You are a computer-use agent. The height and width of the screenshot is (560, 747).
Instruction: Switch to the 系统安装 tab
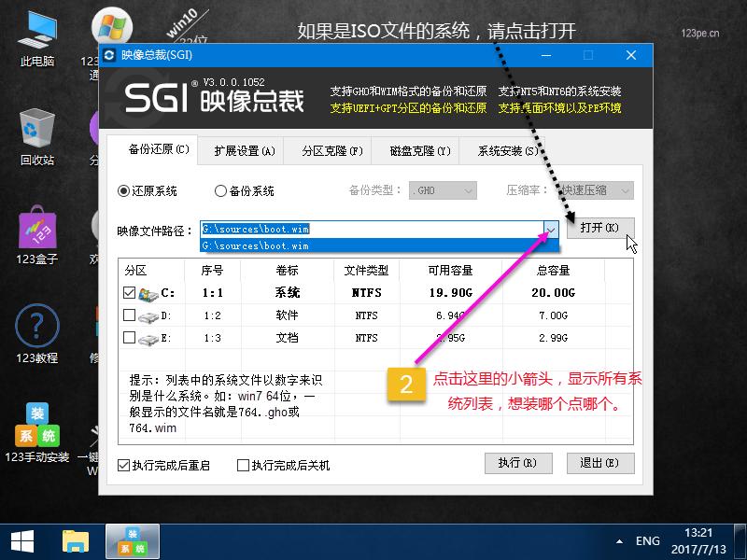tap(509, 150)
